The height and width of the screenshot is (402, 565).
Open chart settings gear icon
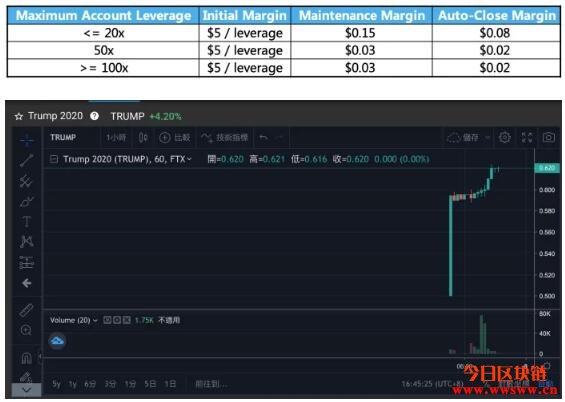pyautogui.click(x=505, y=137)
